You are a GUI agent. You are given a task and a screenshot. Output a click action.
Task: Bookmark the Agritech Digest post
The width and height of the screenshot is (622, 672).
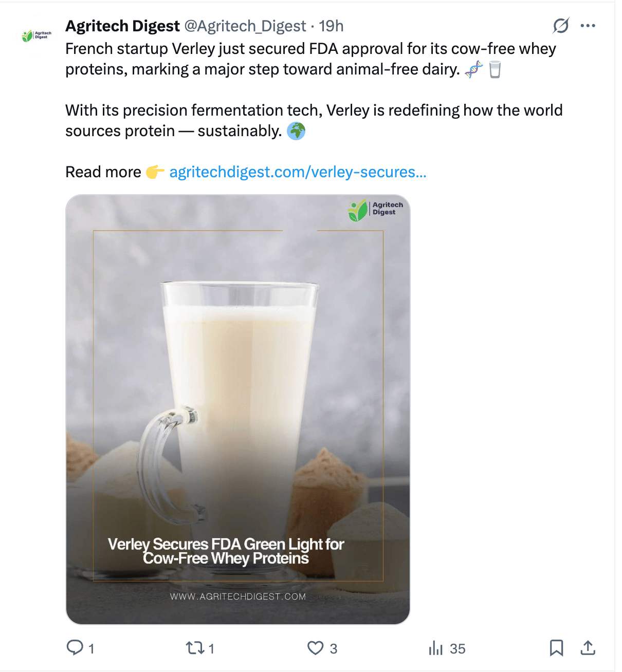pos(556,648)
